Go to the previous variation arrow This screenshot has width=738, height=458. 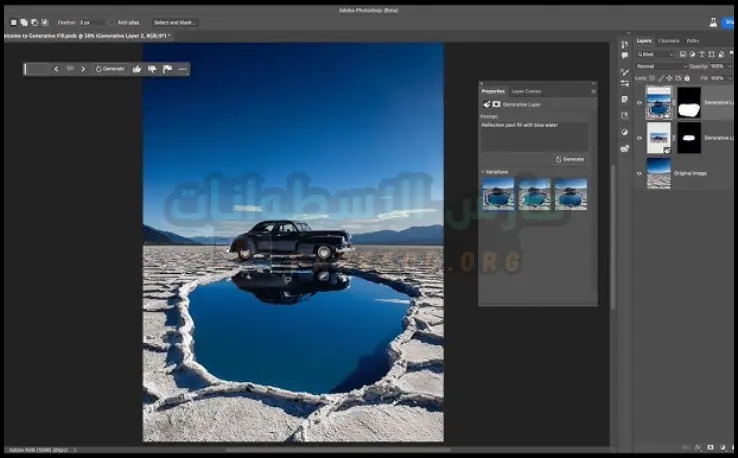click(x=56, y=69)
